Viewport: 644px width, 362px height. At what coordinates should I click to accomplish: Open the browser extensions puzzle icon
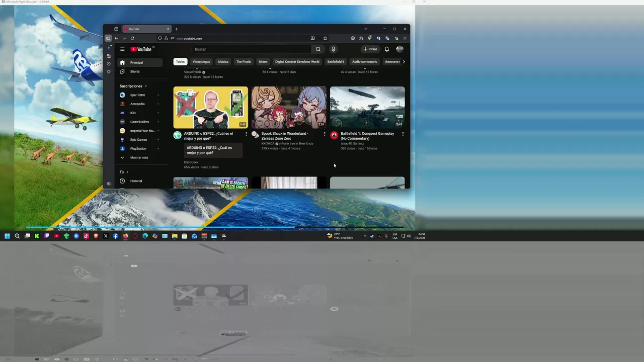pyautogui.click(x=361, y=38)
